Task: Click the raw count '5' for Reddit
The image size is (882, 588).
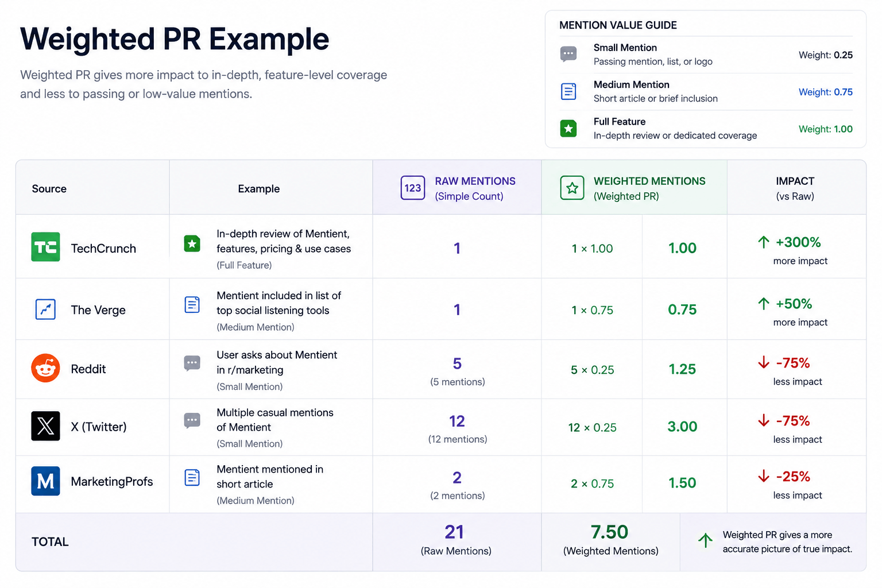Action: [457, 363]
